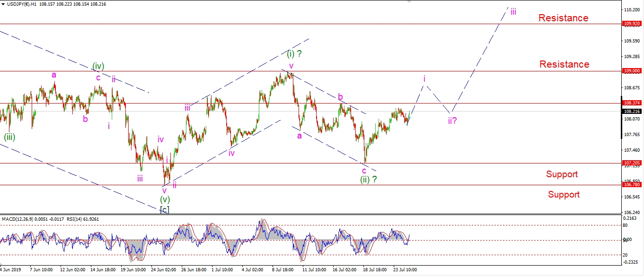Select the 106.780 price tag
Screen dimensions: 644x276
point(632,185)
